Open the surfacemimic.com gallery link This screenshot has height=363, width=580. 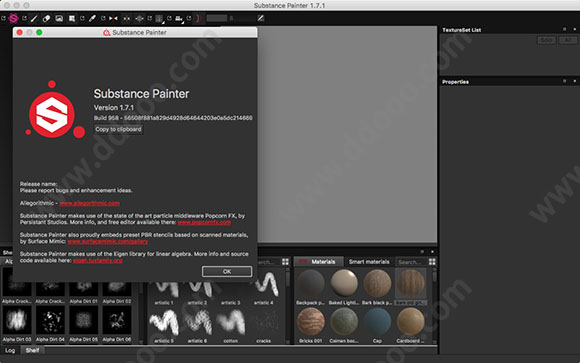click(x=108, y=241)
